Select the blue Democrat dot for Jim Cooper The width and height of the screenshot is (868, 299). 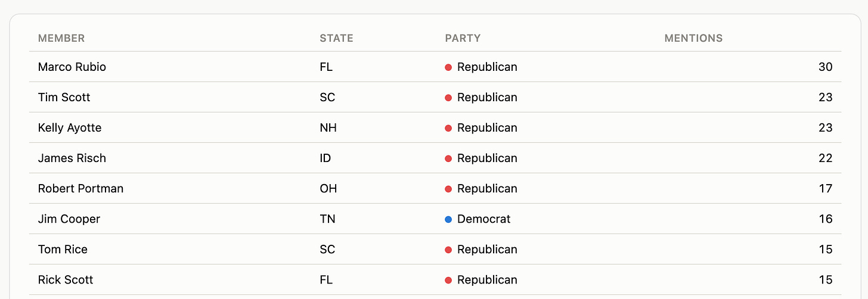pyautogui.click(x=448, y=219)
